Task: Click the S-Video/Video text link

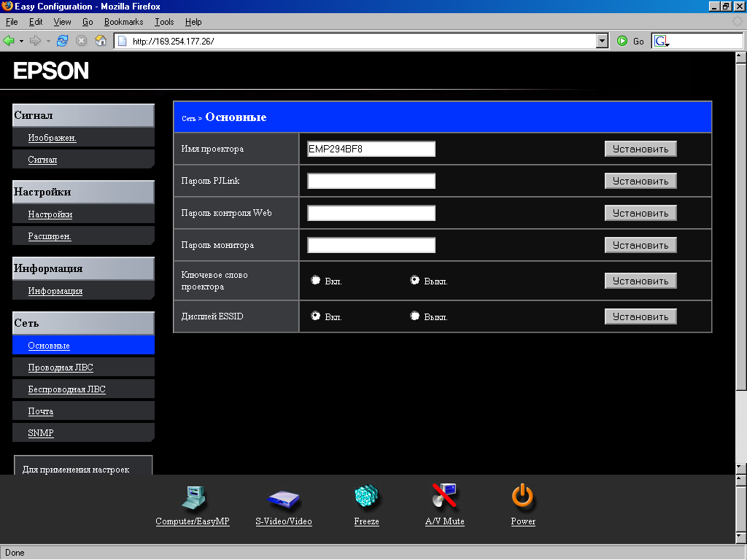Action: (284, 521)
